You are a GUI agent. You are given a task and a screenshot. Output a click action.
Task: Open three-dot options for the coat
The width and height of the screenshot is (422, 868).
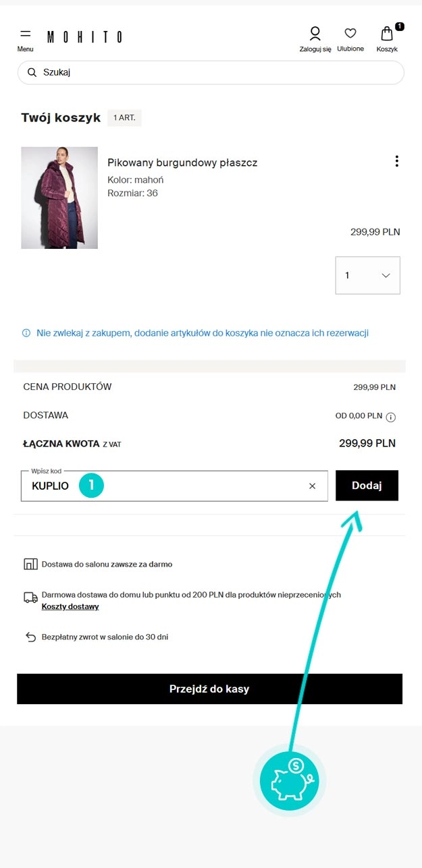pos(397,161)
